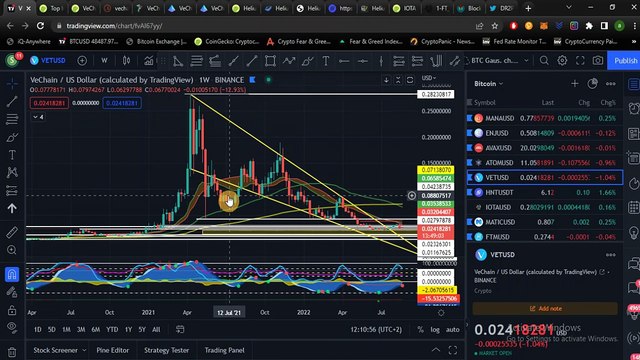Change the W timeframe interval

104,60
